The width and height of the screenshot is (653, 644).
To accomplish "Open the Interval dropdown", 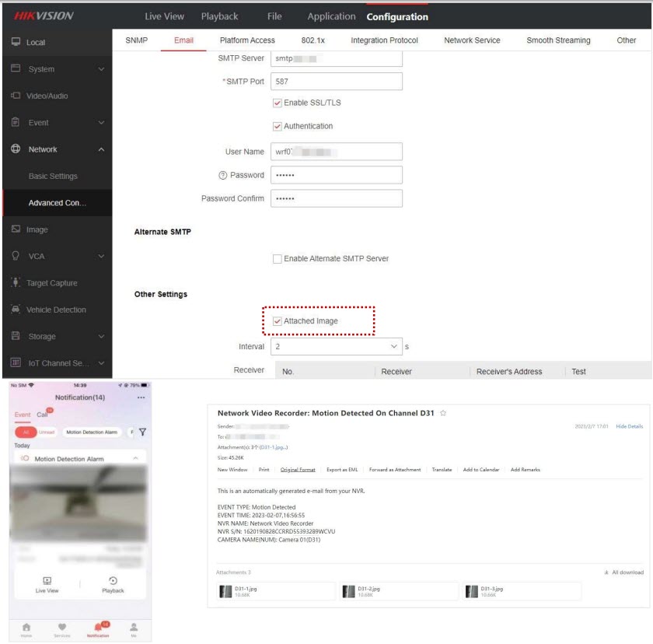I will 336,347.
